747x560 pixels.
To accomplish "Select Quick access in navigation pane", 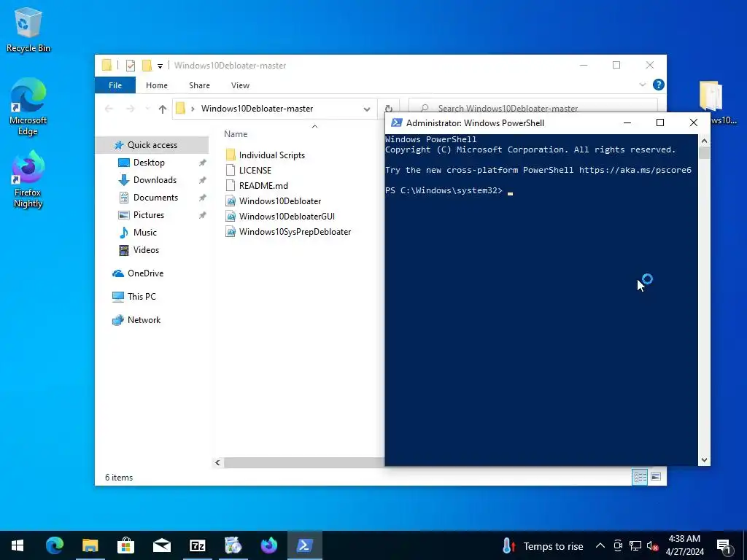I will tap(152, 145).
